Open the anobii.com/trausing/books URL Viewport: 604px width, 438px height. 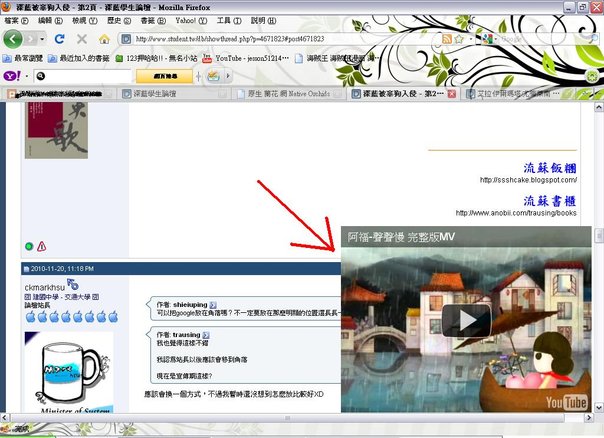click(516, 213)
